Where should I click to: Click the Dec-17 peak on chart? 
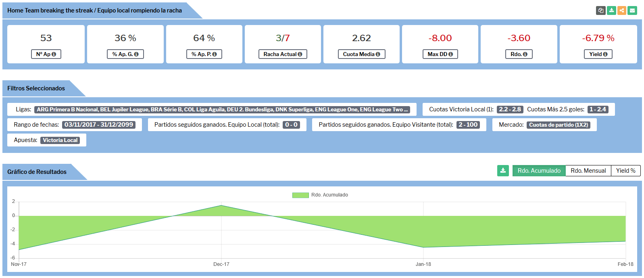tap(221, 205)
